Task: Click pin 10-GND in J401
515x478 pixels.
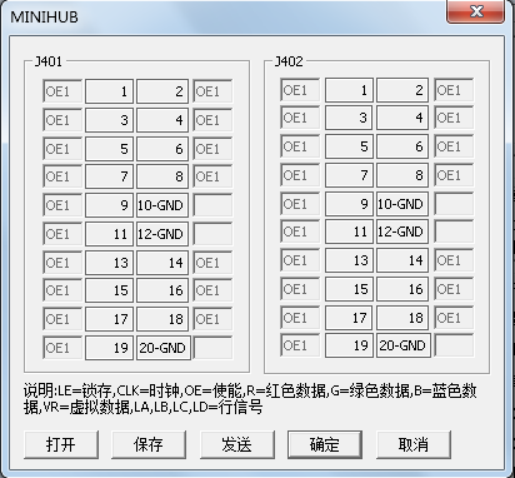Action: click(162, 205)
